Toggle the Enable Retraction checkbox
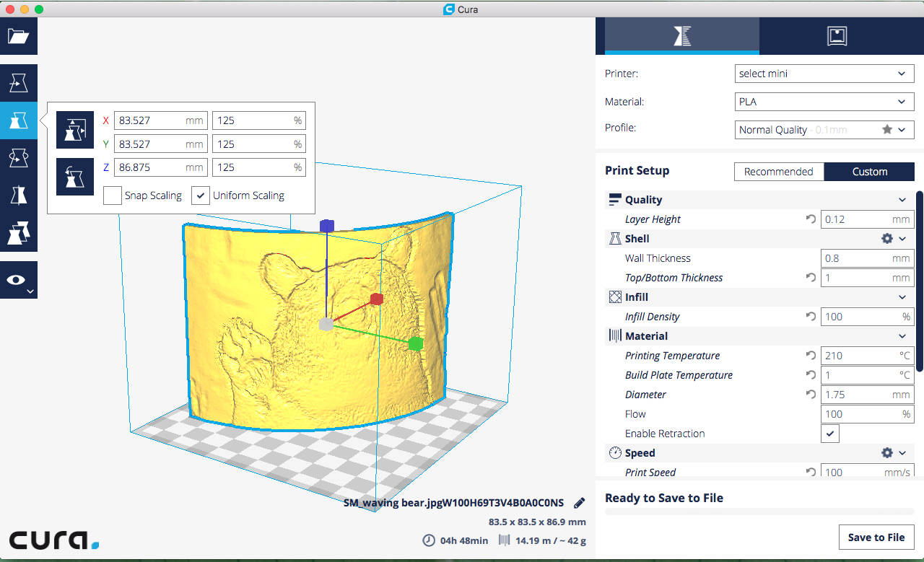 point(830,434)
